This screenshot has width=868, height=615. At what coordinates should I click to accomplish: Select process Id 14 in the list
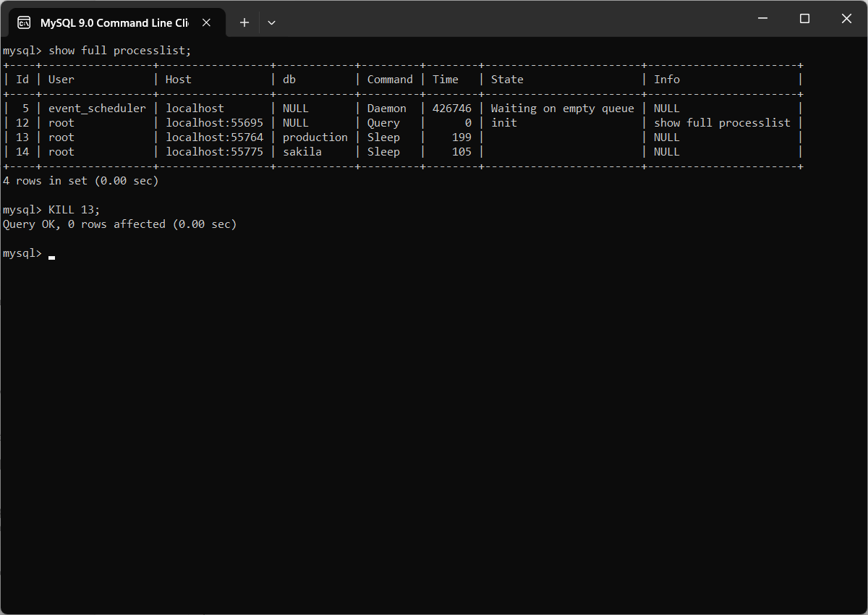coord(22,151)
